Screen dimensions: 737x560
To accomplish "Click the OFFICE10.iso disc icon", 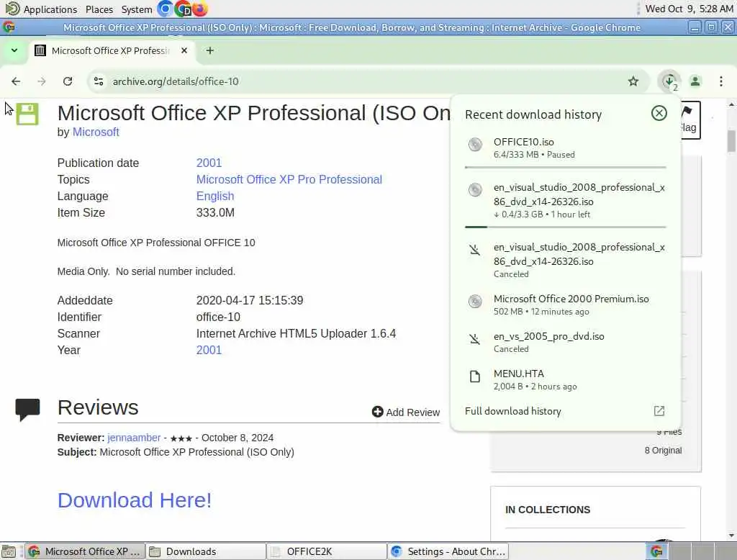I will pos(475,145).
